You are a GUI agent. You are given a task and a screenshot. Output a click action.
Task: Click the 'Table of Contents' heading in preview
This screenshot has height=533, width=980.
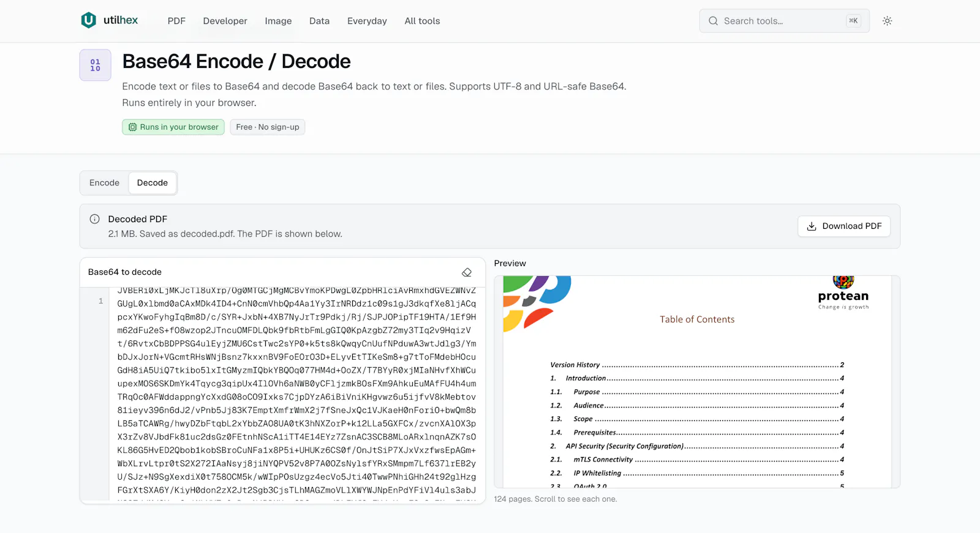click(x=697, y=319)
